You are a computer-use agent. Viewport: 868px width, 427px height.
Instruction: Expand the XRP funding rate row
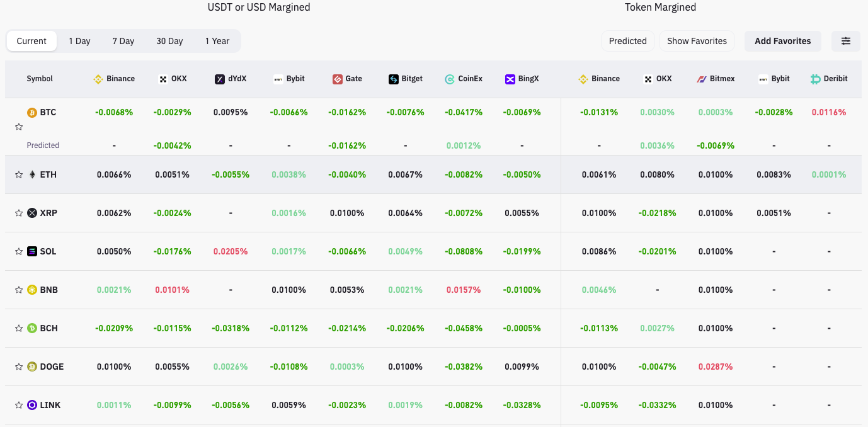coord(47,213)
